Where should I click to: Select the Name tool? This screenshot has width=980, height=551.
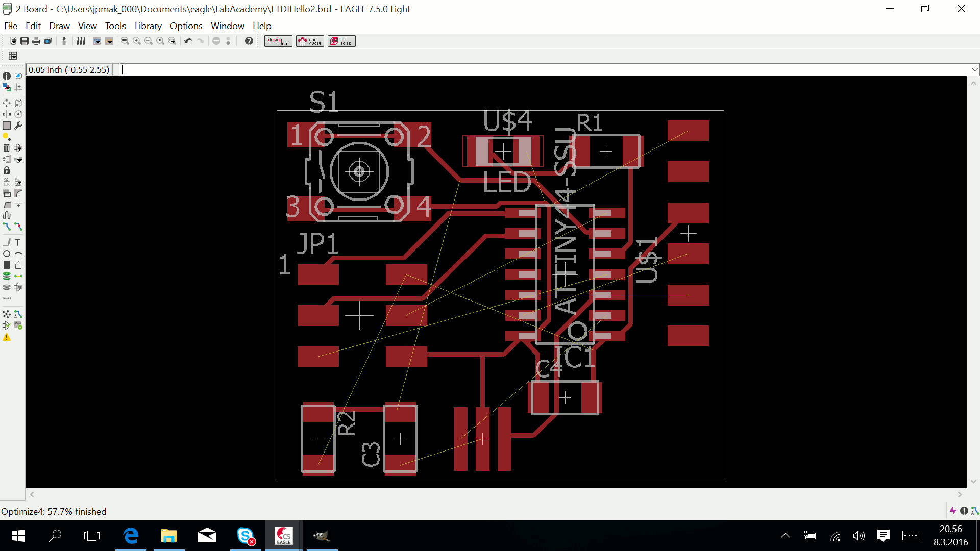(7, 182)
